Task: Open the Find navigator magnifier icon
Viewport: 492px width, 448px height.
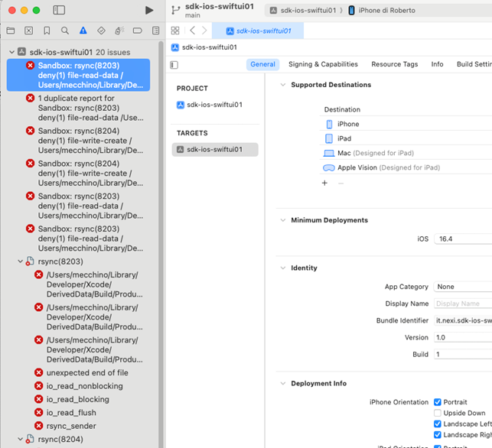Action: (64, 31)
